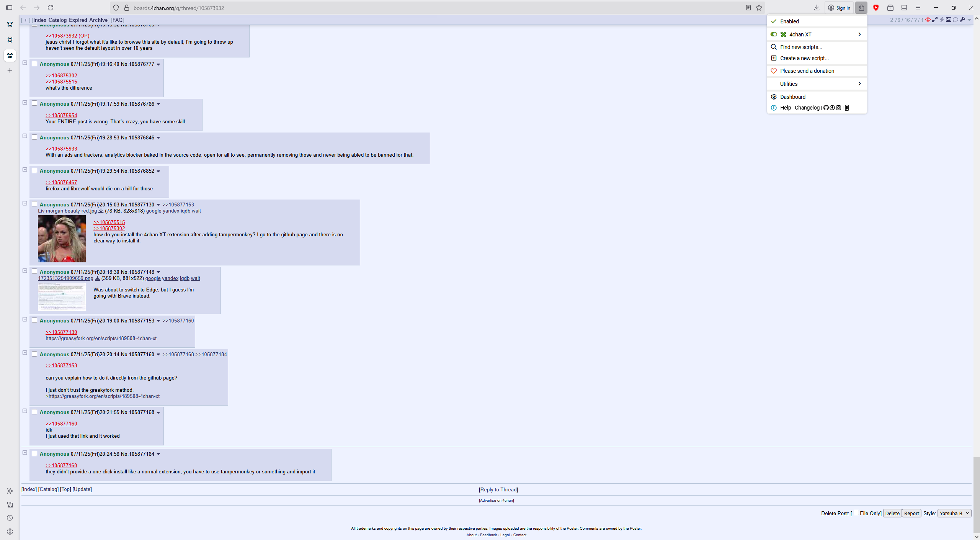Open post menu arrow for No.105876777

(158, 64)
